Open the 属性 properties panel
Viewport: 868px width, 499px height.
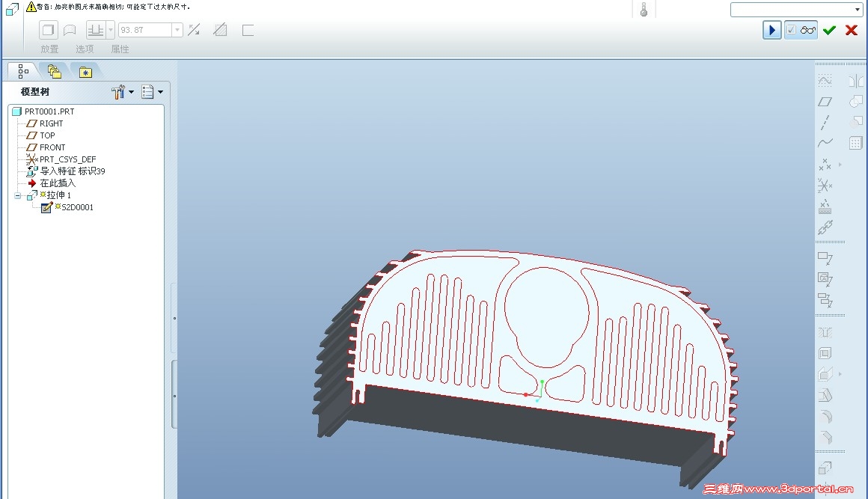(120, 49)
